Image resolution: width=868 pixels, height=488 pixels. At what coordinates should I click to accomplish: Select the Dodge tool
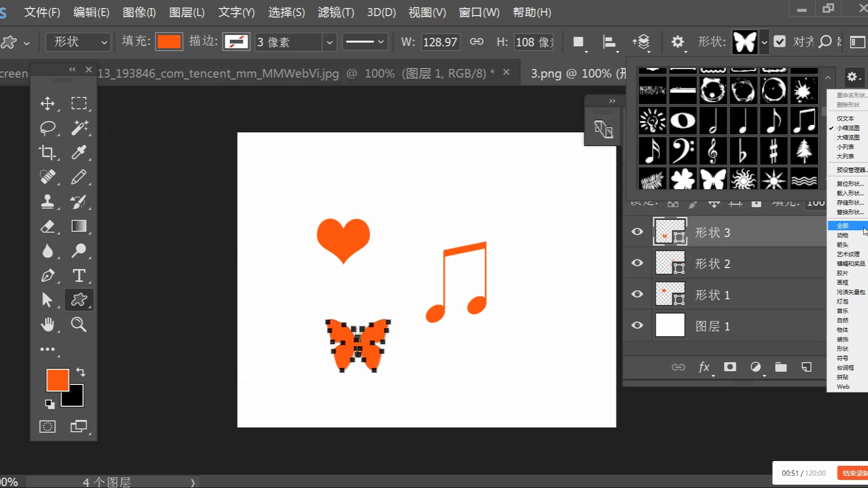(79, 251)
